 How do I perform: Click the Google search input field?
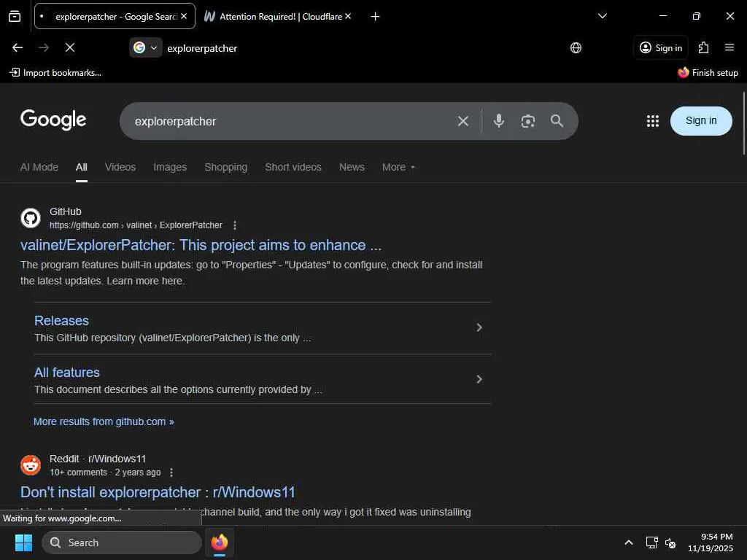click(x=292, y=121)
